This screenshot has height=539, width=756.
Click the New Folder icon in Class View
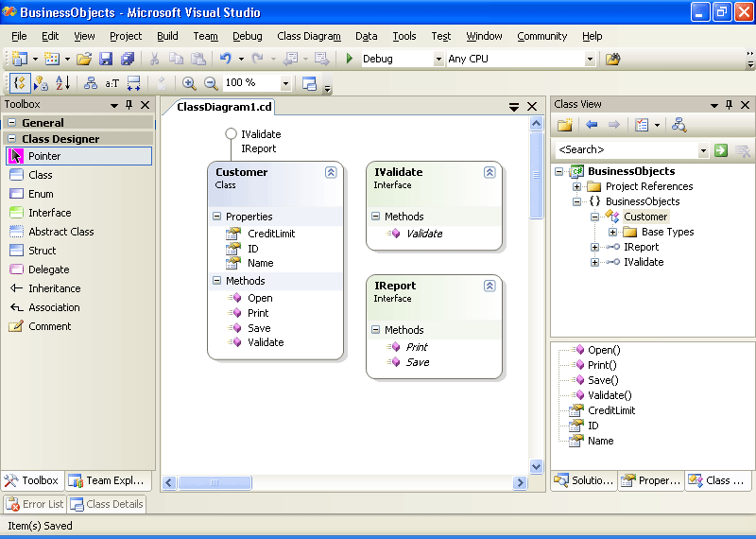point(565,125)
